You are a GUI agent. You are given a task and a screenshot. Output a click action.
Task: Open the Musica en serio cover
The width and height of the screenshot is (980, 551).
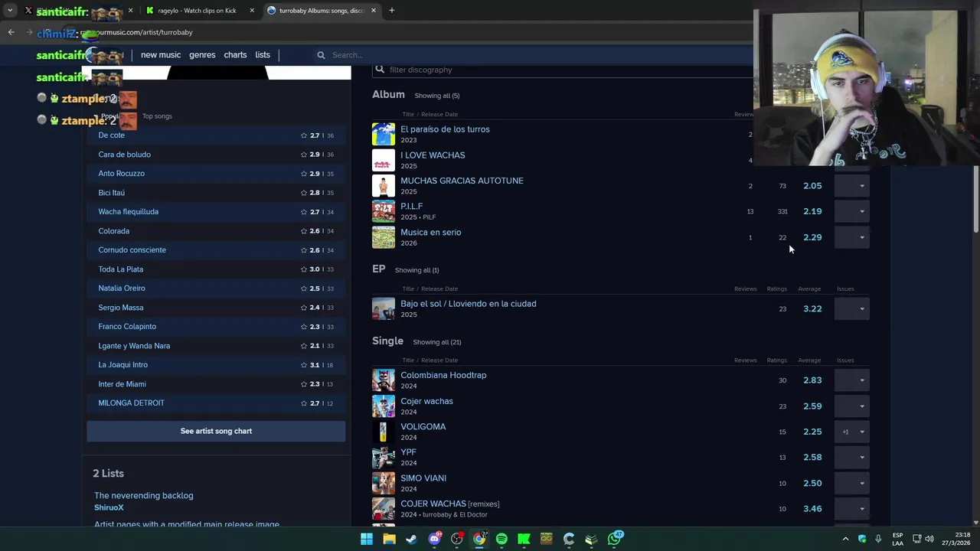tap(384, 237)
